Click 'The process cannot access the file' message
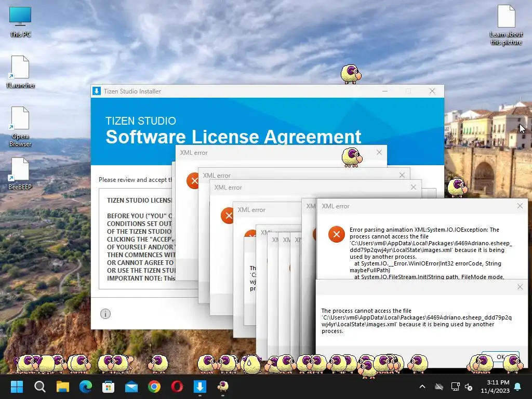Viewport: 532px width, 399px height. click(x=416, y=321)
